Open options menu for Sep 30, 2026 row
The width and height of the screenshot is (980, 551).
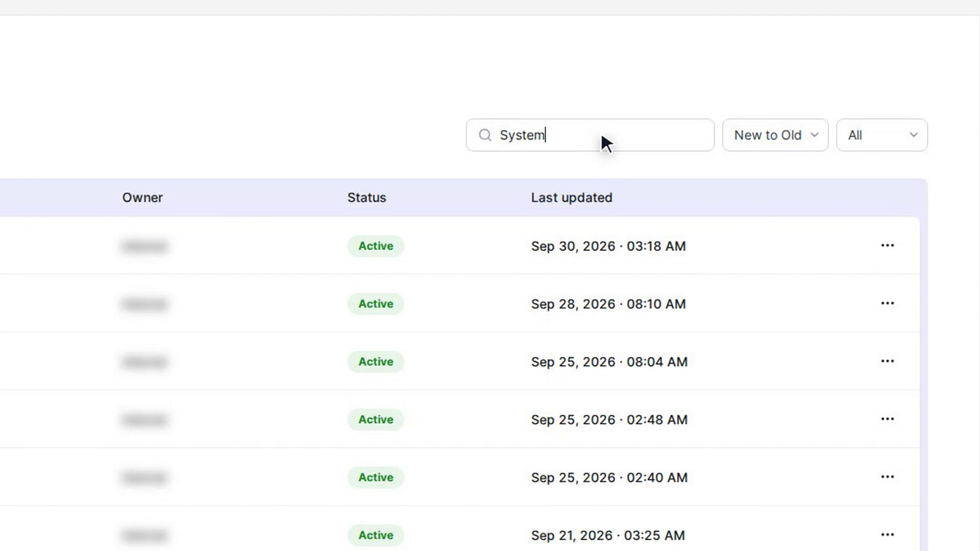[x=887, y=245]
